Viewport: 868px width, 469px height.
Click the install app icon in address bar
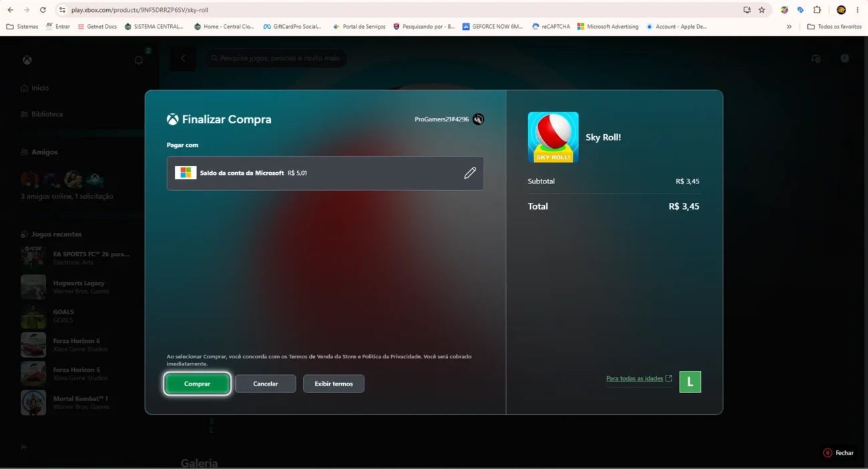pyautogui.click(x=746, y=10)
